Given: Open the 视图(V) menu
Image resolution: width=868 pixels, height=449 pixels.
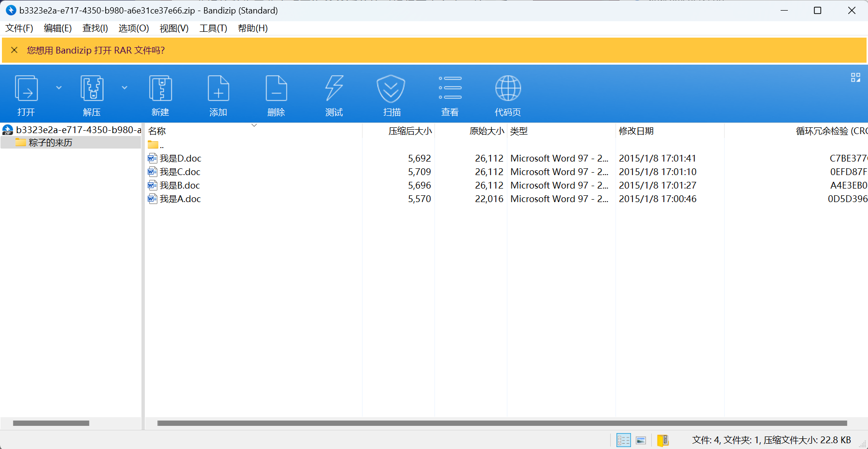Looking at the screenshot, I should (174, 28).
